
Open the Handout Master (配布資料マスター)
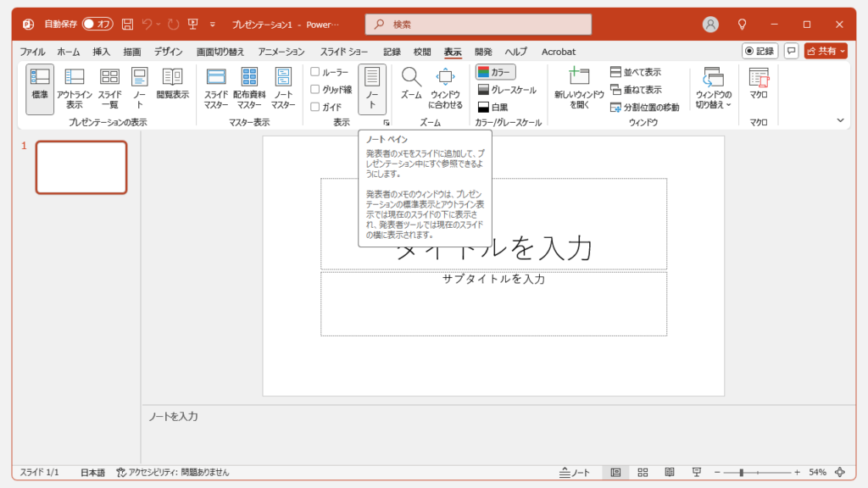coord(249,87)
